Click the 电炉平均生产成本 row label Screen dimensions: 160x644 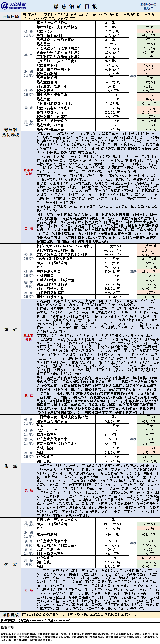[x=56, y=61]
